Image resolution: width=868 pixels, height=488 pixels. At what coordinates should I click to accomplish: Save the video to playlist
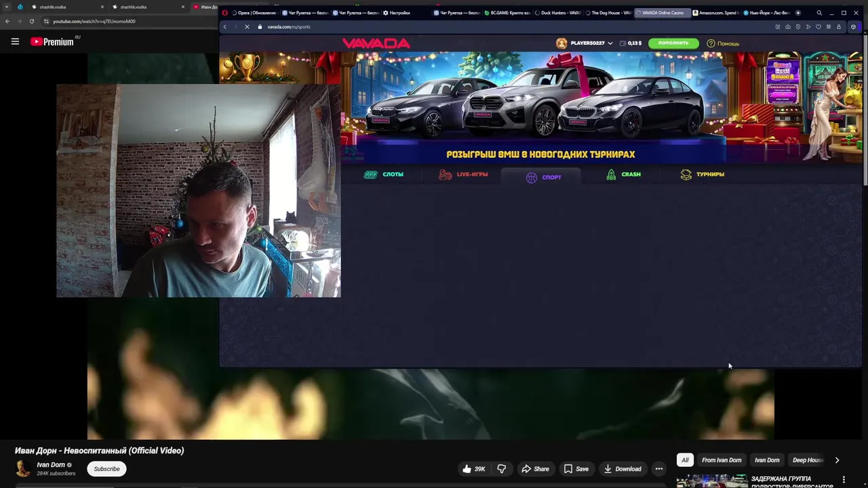pyautogui.click(x=576, y=469)
